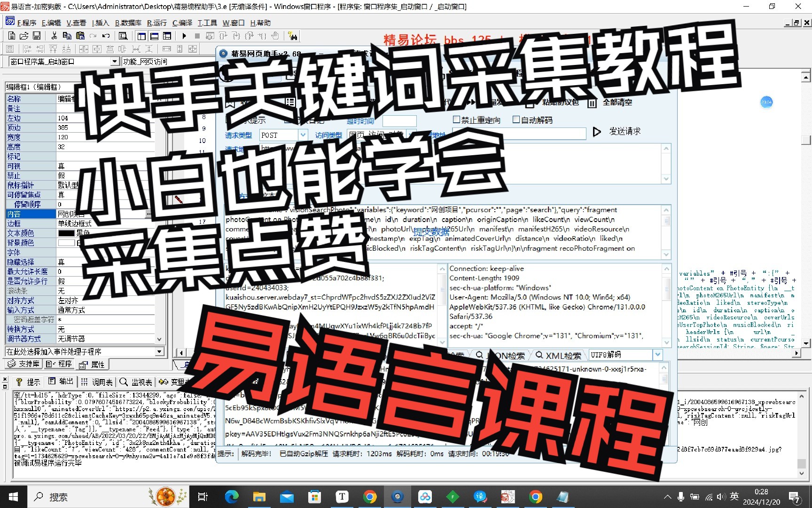
Task: Click the Task View taskbar icon
Action: pyautogui.click(x=203, y=497)
